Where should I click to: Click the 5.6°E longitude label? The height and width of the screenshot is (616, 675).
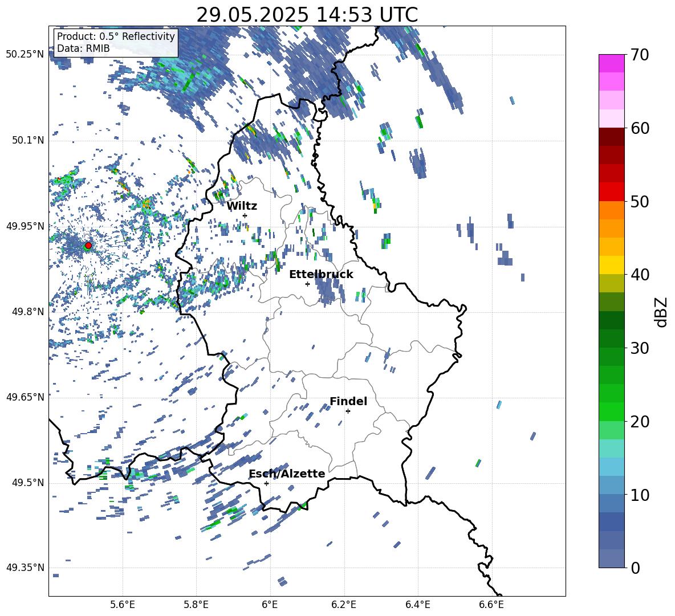tap(123, 605)
